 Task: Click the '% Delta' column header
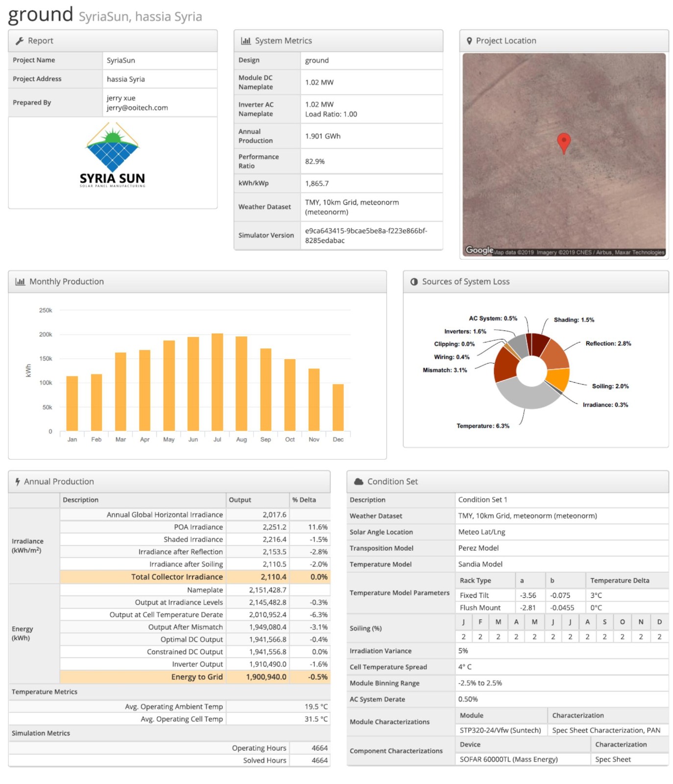click(x=304, y=500)
